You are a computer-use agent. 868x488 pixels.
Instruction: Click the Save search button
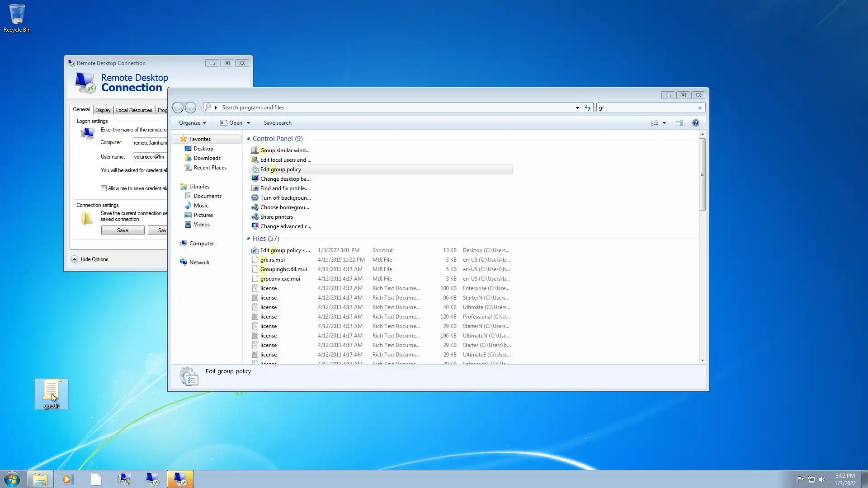(277, 123)
